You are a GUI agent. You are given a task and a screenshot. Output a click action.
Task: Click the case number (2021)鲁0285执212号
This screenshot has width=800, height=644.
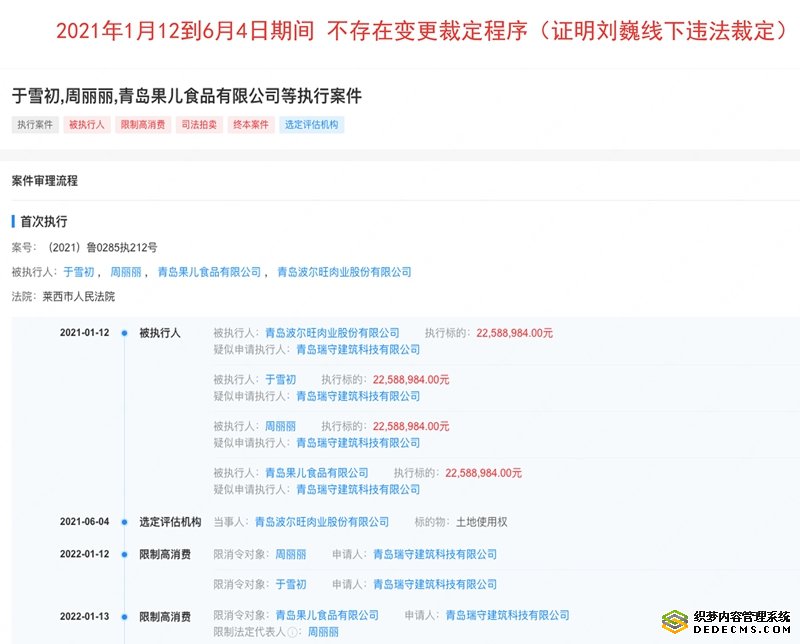[102, 247]
